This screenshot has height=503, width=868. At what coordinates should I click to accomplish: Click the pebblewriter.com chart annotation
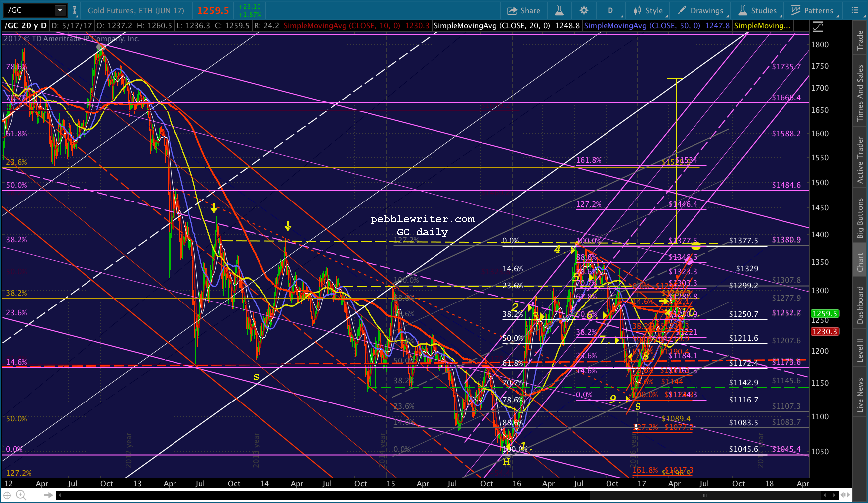(x=423, y=219)
